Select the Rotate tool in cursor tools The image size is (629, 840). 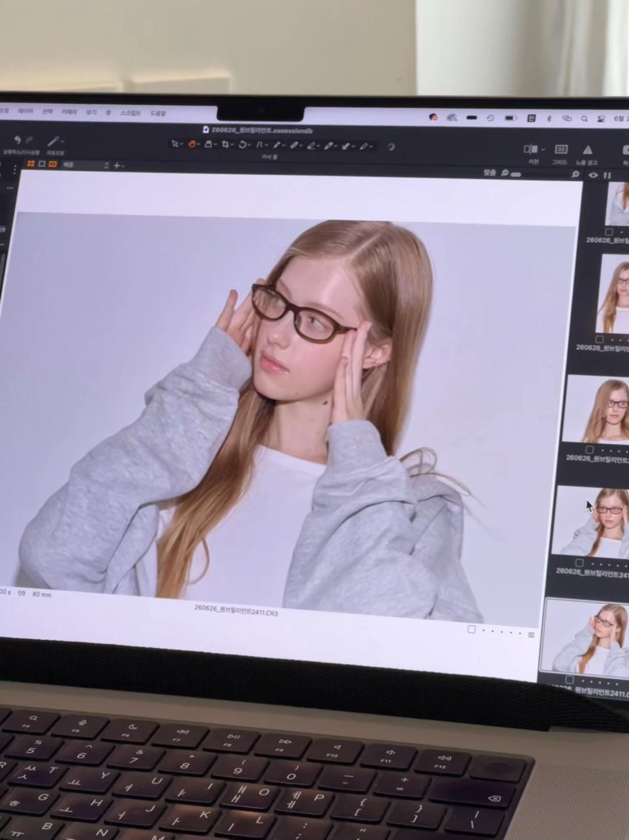click(x=242, y=144)
